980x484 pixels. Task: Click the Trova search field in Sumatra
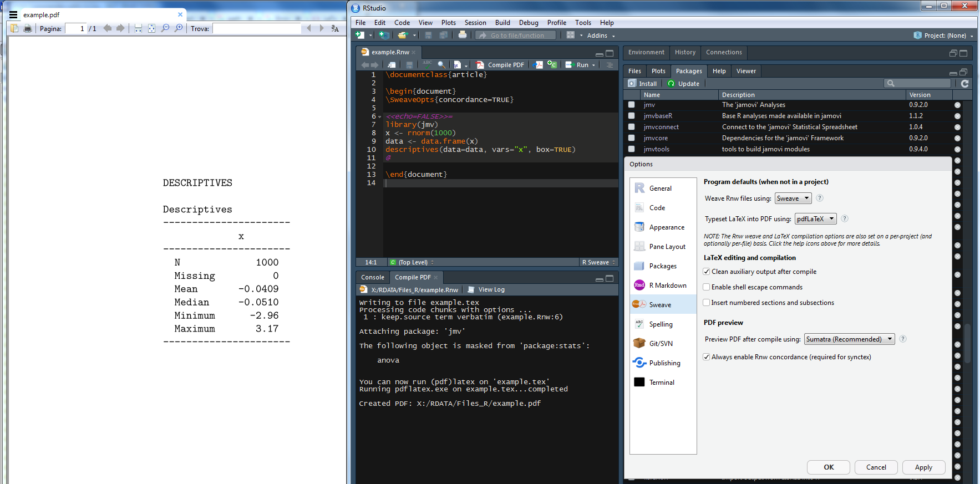tap(257, 28)
